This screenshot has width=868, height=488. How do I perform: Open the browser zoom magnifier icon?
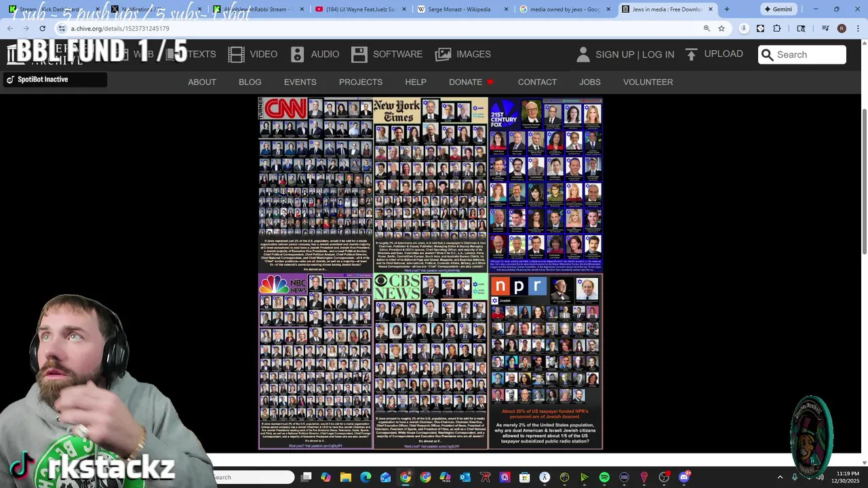pyautogui.click(x=707, y=28)
